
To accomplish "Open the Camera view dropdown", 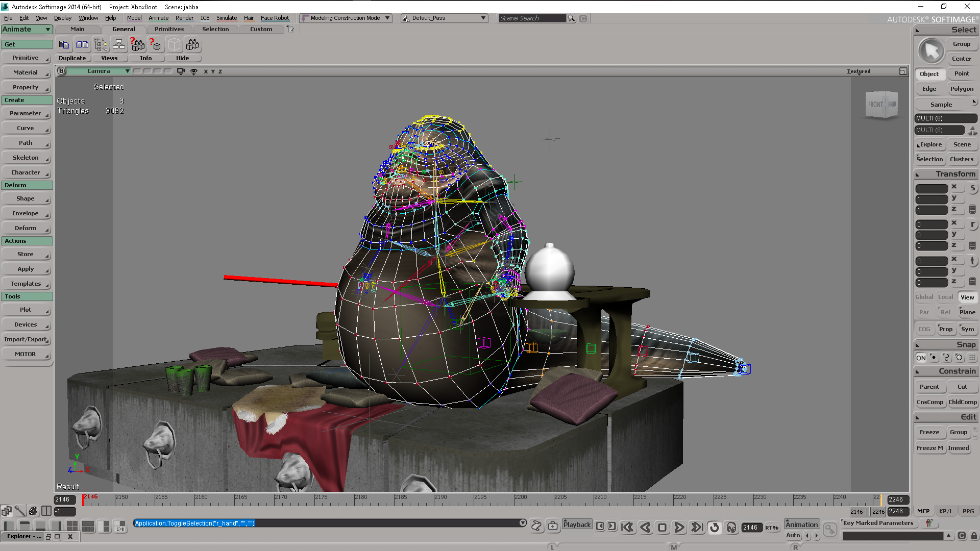I will (99, 71).
